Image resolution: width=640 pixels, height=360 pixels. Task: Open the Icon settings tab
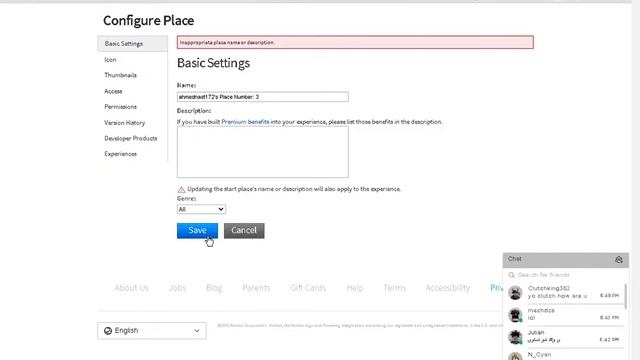pos(110,60)
